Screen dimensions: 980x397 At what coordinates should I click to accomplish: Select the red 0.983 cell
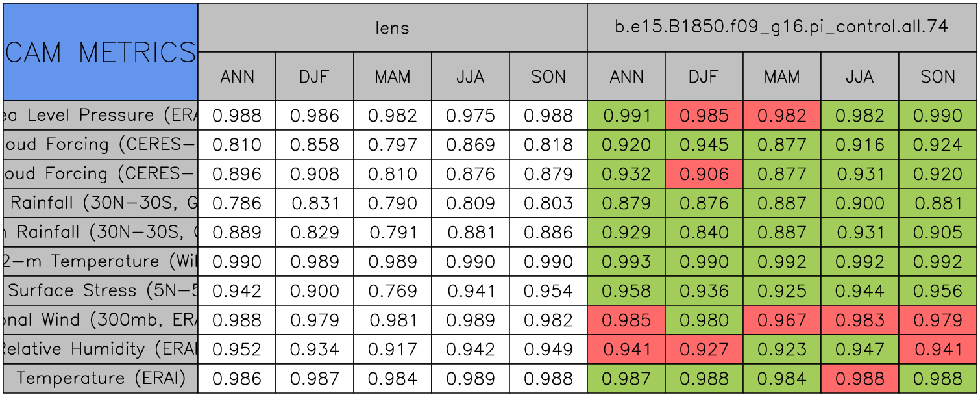860,320
